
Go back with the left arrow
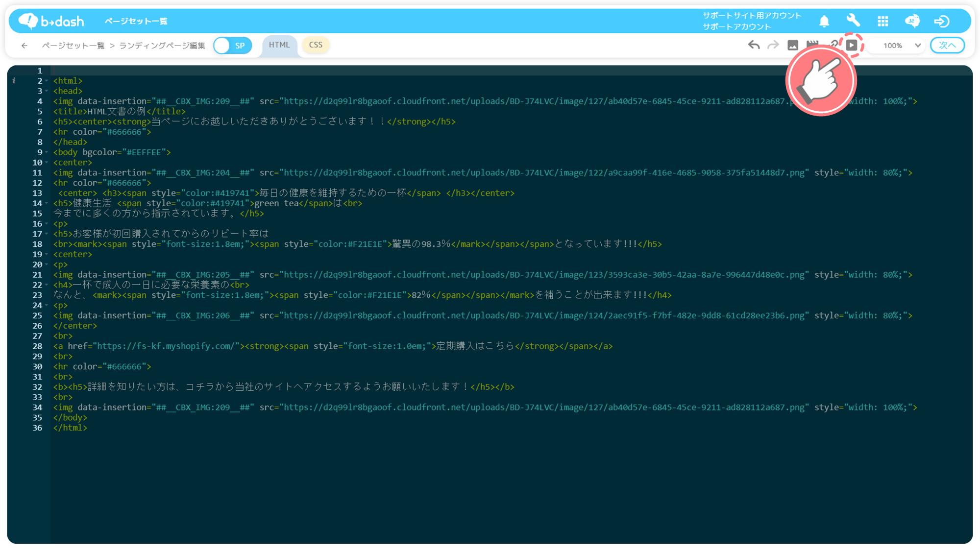[x=24, y=46]
